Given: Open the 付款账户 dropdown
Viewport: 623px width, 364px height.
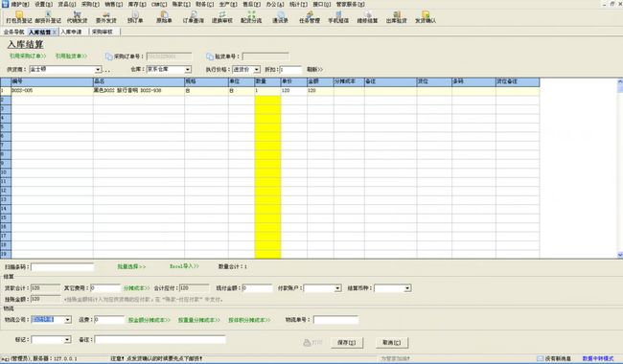Looking at the screenshot, I should (x=337, y=288).
